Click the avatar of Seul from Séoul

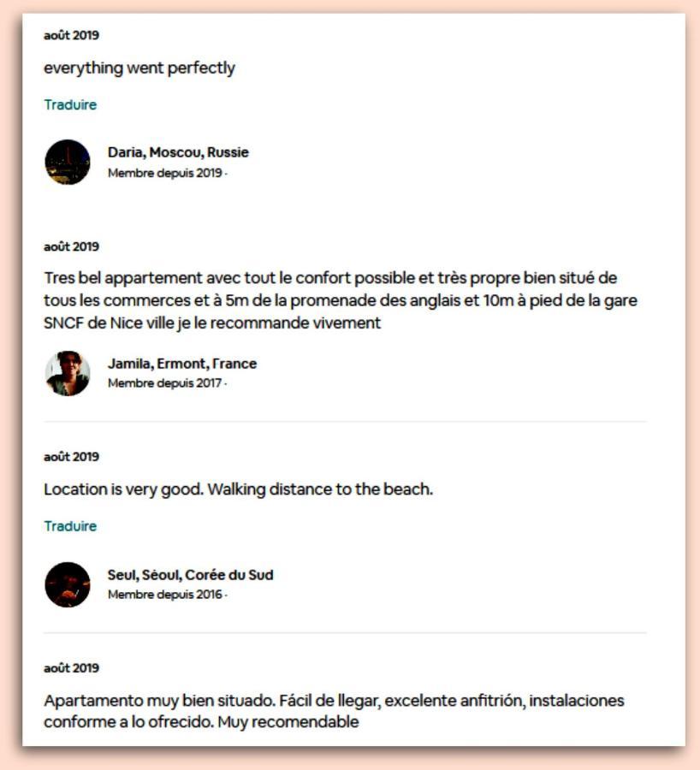click(x=68, y=585)
